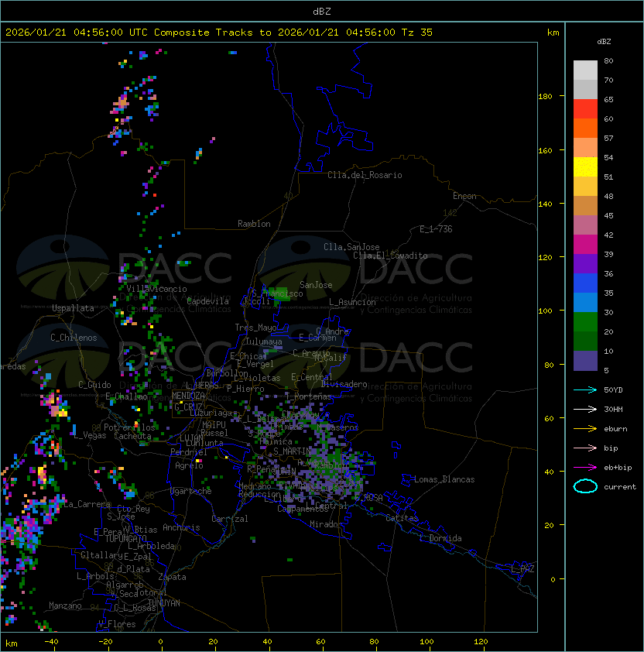This screenshot has height=652, width=644.
Task: Click the 'Clla.del_Rosario' place label
Action: click(x=365, y=175)
